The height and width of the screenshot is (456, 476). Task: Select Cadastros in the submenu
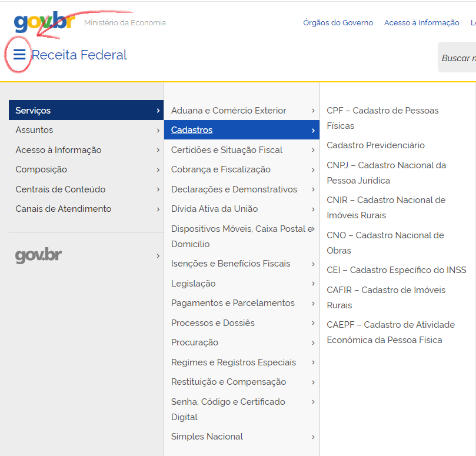(x=192, y=130)
